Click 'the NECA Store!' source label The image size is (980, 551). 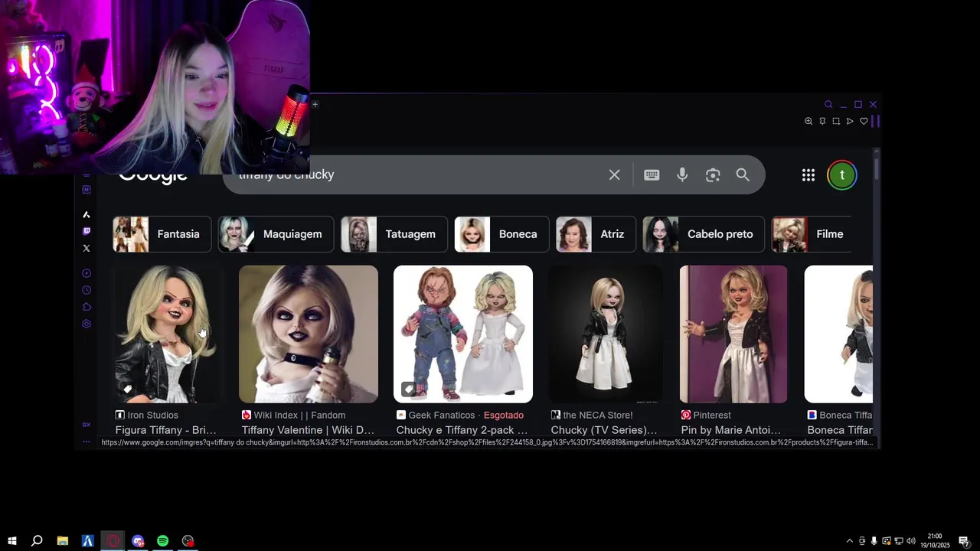(x=598, y=415)
